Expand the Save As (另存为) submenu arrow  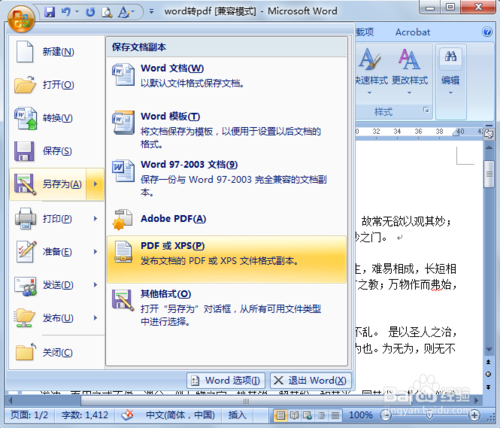(x=95, y=184)
